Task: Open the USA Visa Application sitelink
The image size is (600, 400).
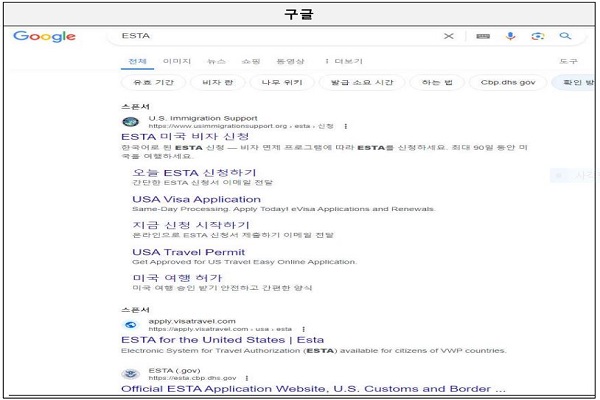Action: pos(196,199)
